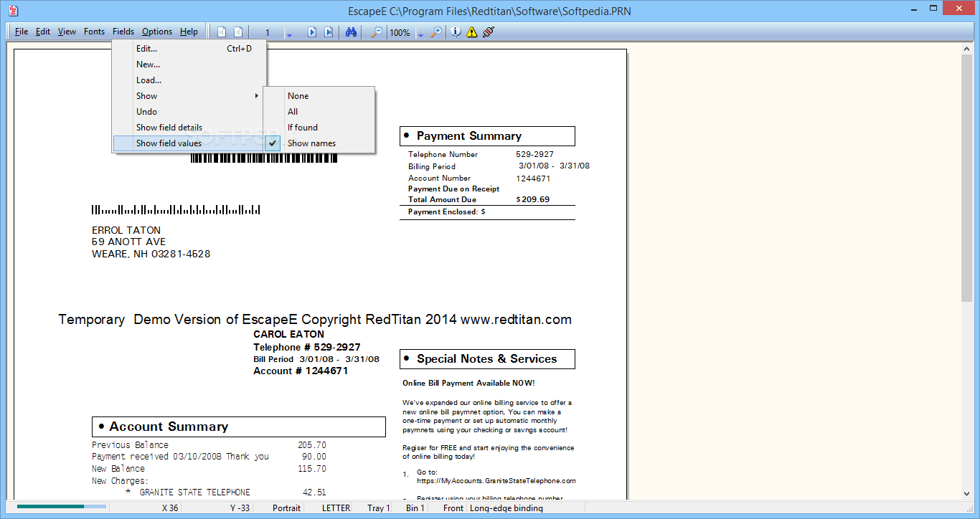Click the $209.69 total amount due

[x=533, y=199]
